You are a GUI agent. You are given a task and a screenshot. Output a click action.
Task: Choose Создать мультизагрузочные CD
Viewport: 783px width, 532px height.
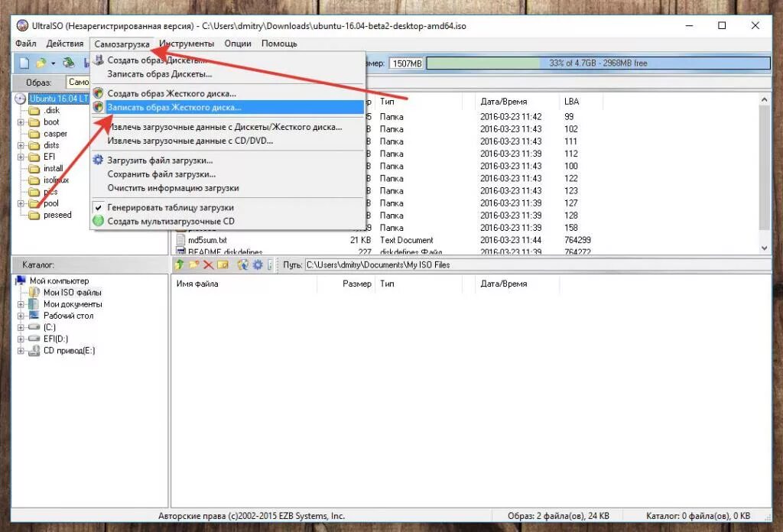tap(228, 221)
